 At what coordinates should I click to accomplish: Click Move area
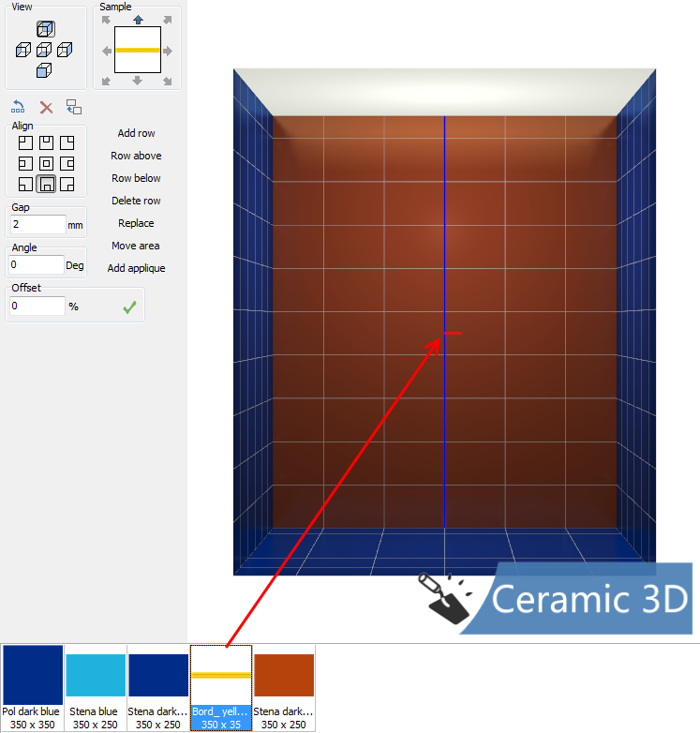pos(136,246)
